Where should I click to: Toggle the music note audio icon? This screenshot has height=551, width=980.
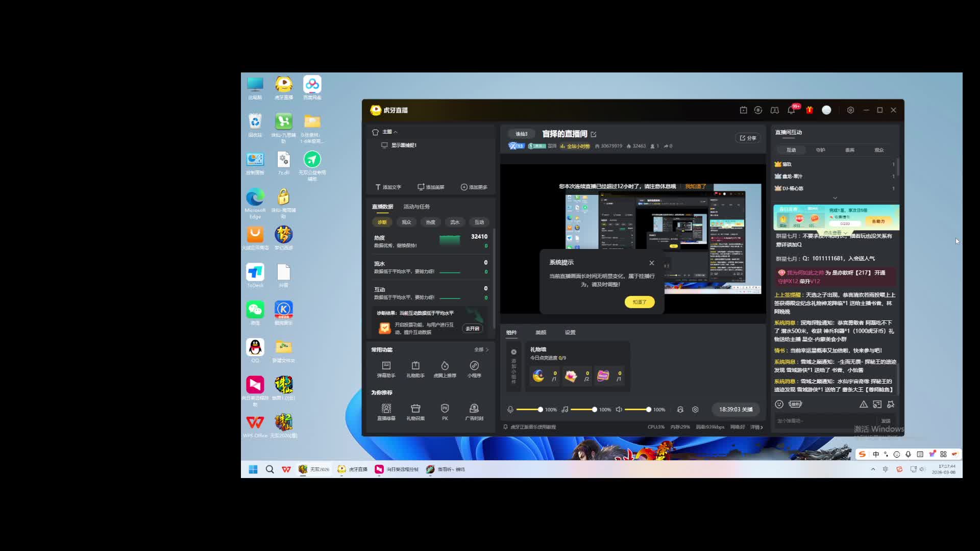[565, 410]
